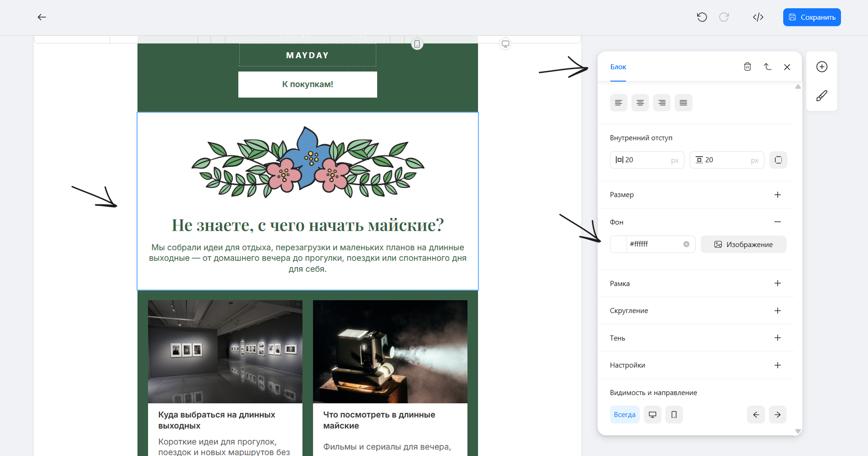The width and height of the screenshot is (868, 456).
Task: Close the Блок settings panel
Action: coord(787,67)
